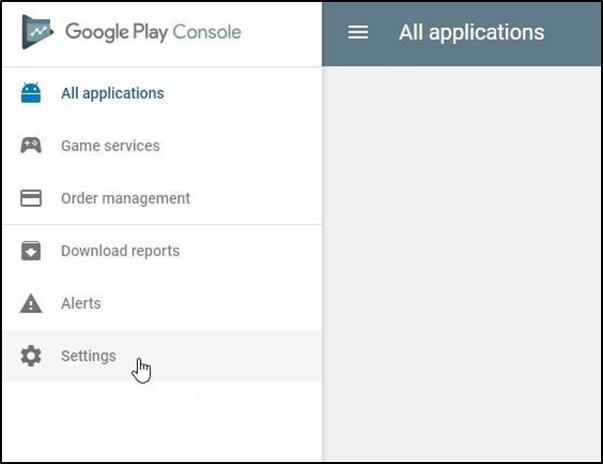
Task: Click the Game services gamepad icon
Action: (31, 146)
